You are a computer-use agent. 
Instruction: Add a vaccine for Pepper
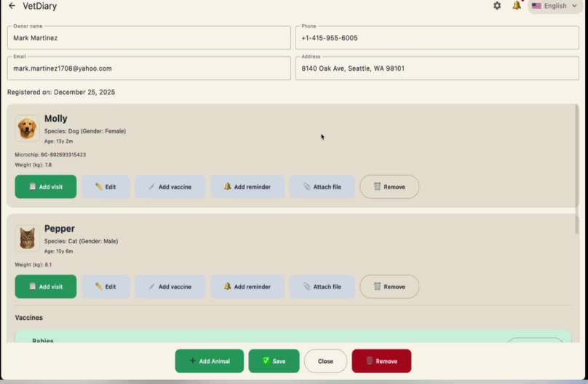pos(170,286)
